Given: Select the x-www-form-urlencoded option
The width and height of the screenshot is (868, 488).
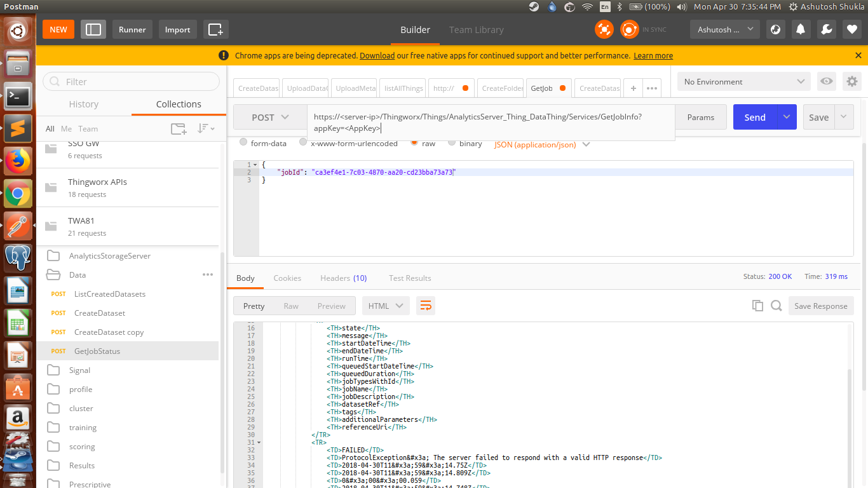Looking at the screenshot, I should pyautogui.click(x=303, y=143).
